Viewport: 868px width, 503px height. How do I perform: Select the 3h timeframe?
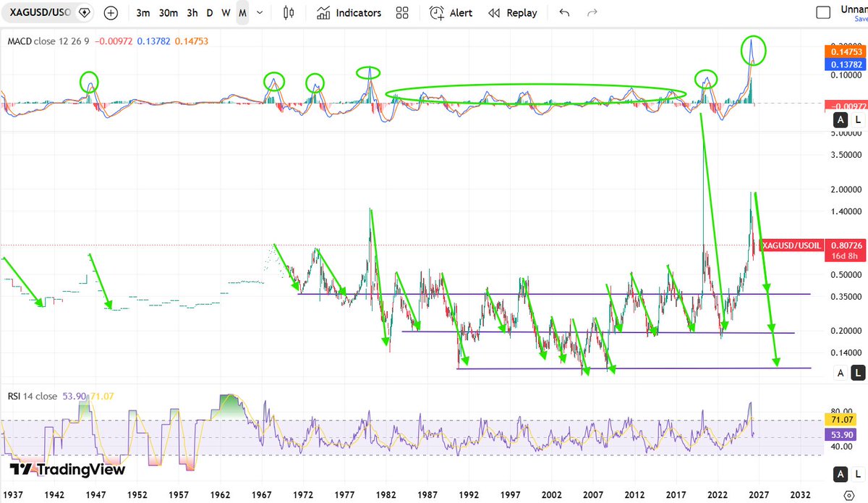192,13
